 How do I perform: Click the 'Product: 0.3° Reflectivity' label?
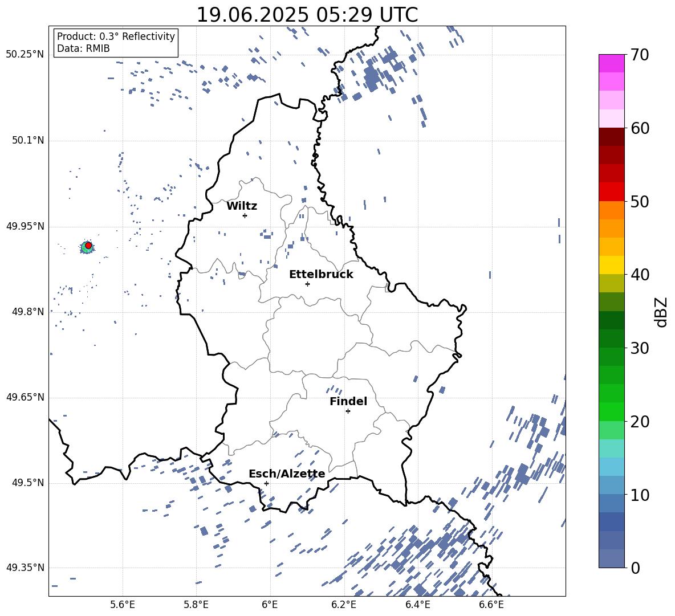coord(116,36)
